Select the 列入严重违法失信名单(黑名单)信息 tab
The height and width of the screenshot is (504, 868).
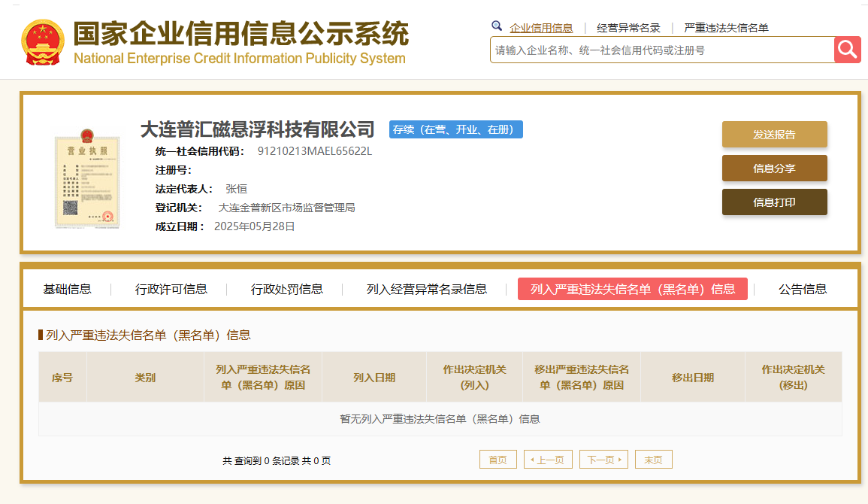point(633,289)
